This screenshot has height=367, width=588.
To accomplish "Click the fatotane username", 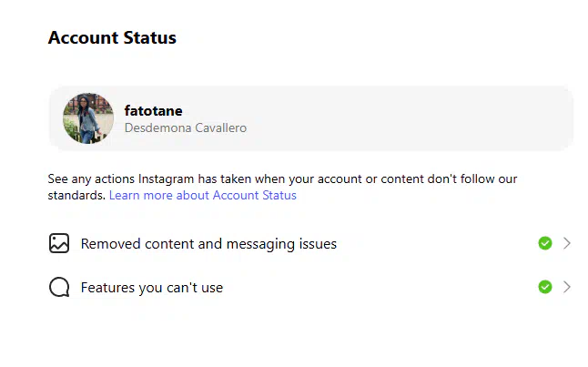I will point(154,111).
